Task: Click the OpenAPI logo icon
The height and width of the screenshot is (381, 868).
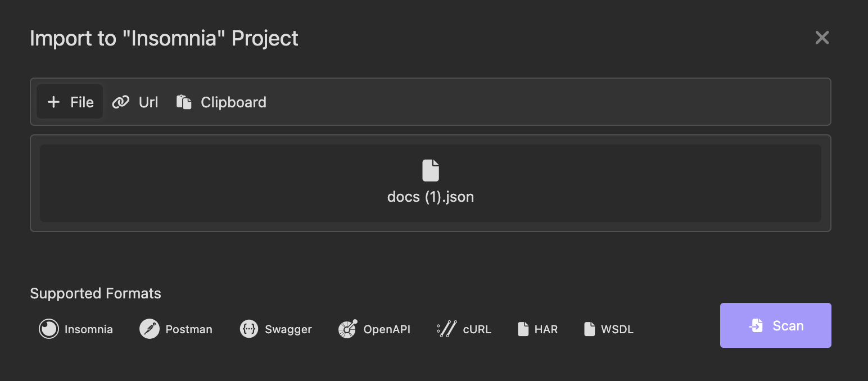Action: (348, 329)
